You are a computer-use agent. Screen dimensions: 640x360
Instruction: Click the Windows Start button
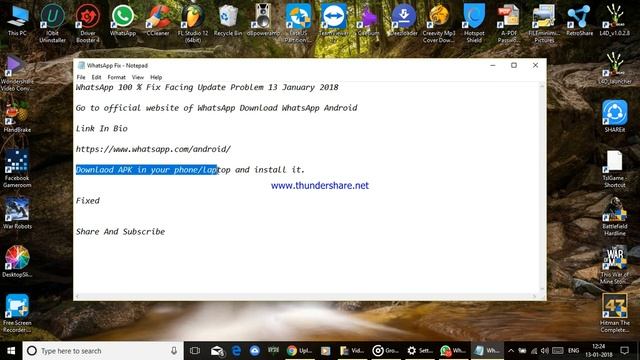click(11, 351)
